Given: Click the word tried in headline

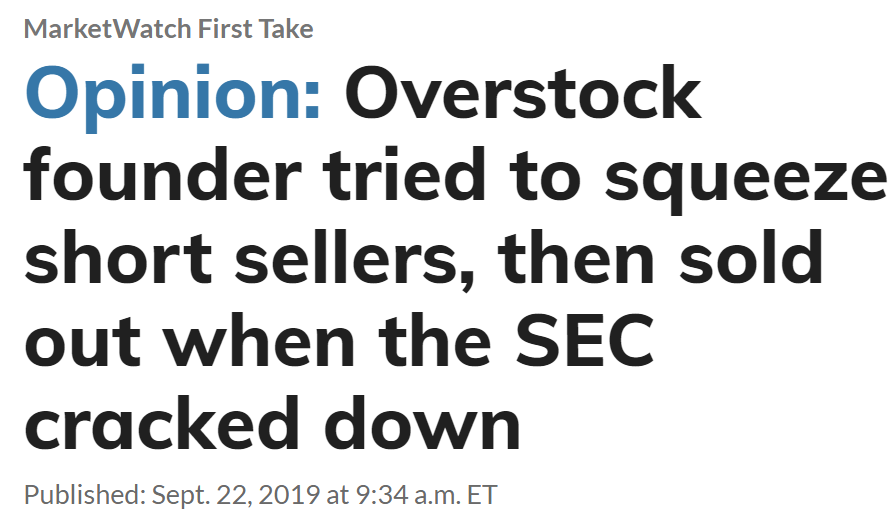Looking at the screenshot, I should (405, 174).
